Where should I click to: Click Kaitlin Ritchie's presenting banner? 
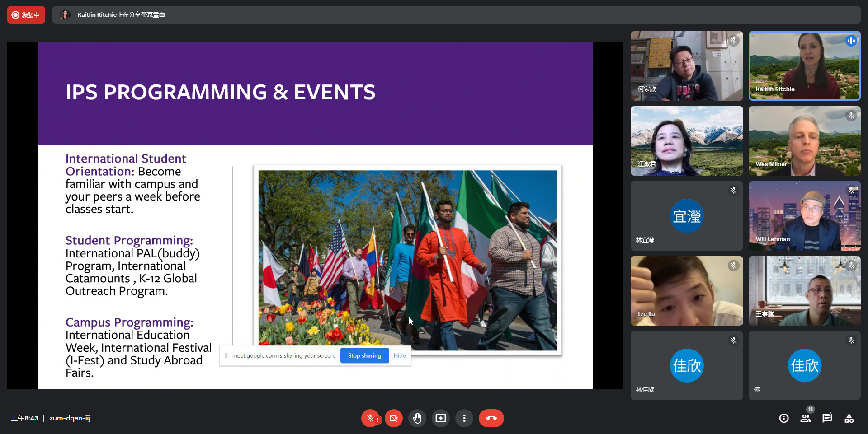pos(456,15)
